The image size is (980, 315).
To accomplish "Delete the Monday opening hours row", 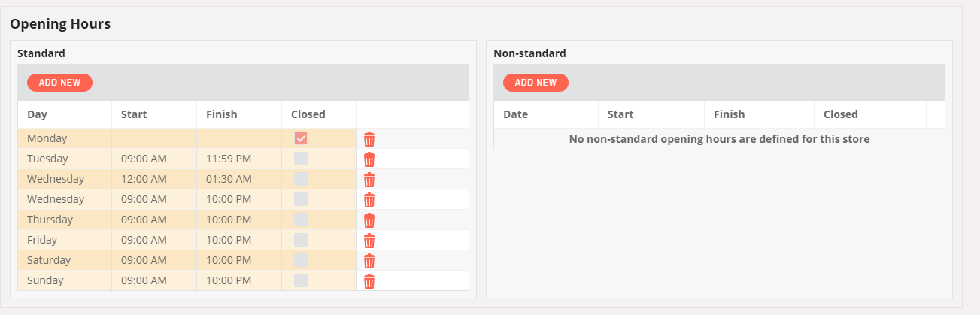I will pos(369,139).
